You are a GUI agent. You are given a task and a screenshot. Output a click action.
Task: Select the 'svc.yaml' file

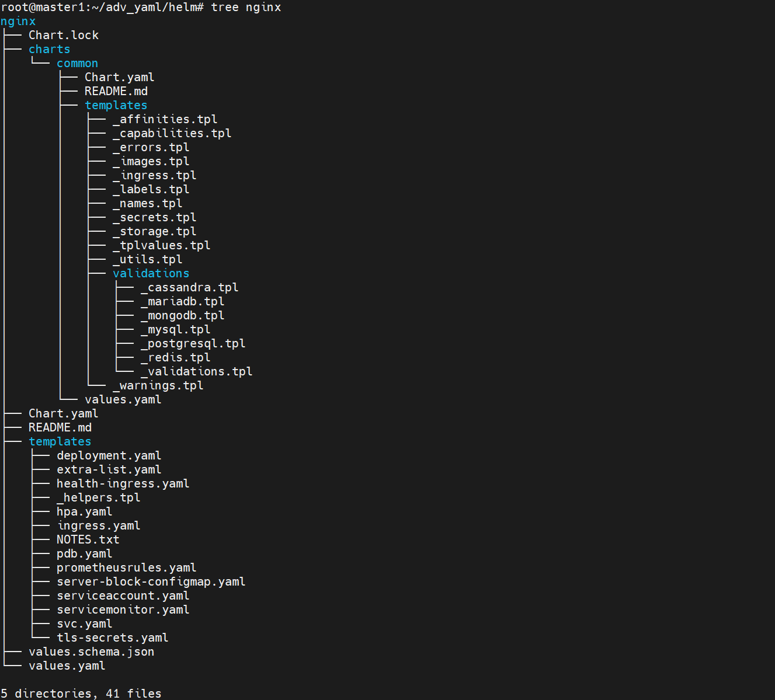tap(84, 624)
